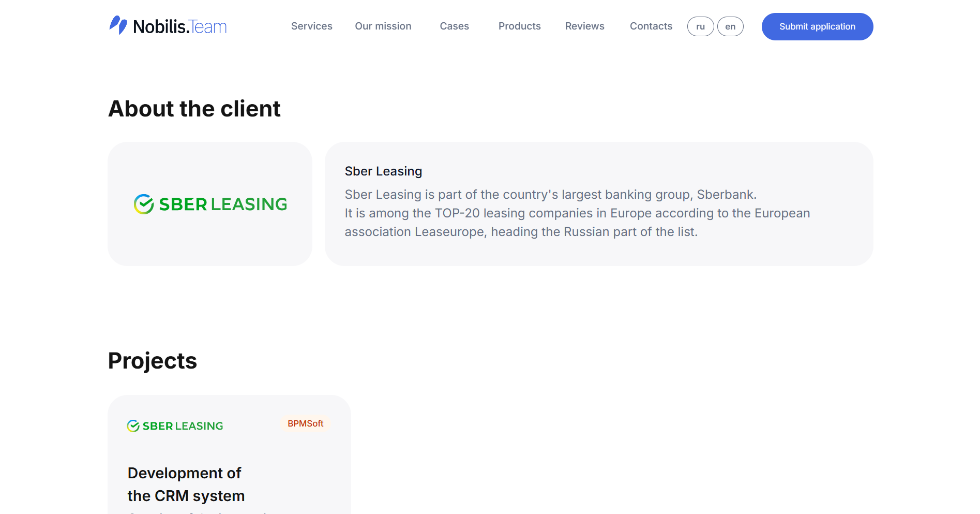Open the Our mission page

coord(383,26)
